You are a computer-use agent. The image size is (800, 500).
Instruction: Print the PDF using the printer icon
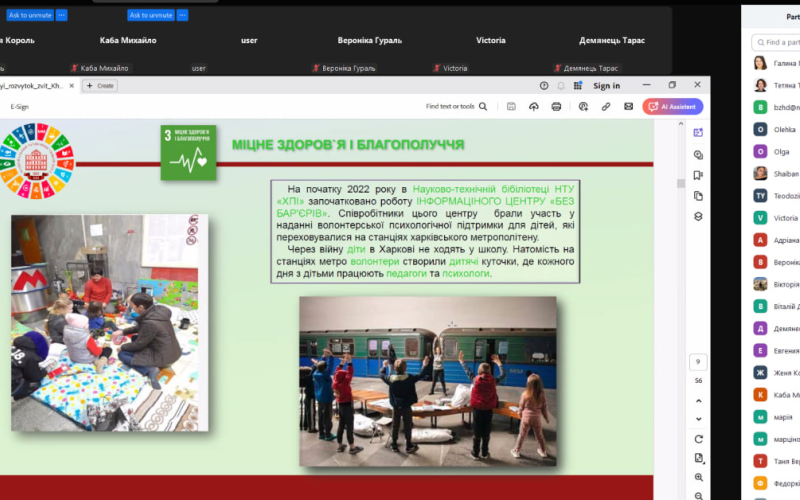click(x=556, y=106)
